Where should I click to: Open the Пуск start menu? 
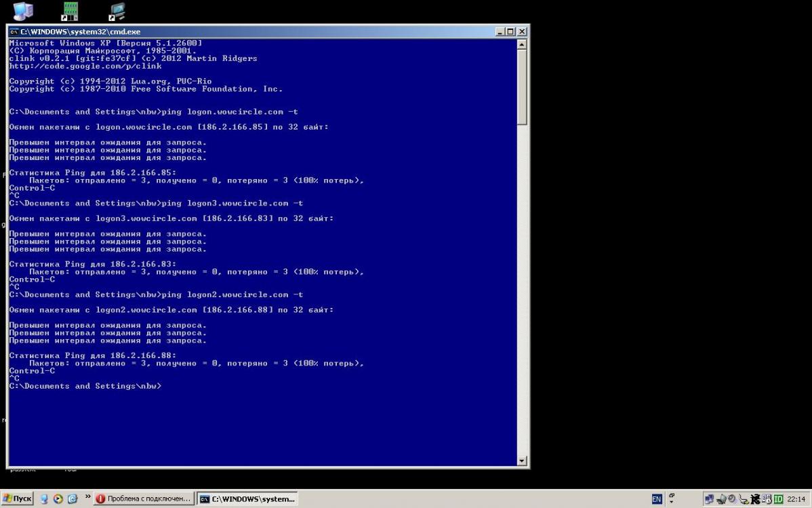[x=17, y=499]
